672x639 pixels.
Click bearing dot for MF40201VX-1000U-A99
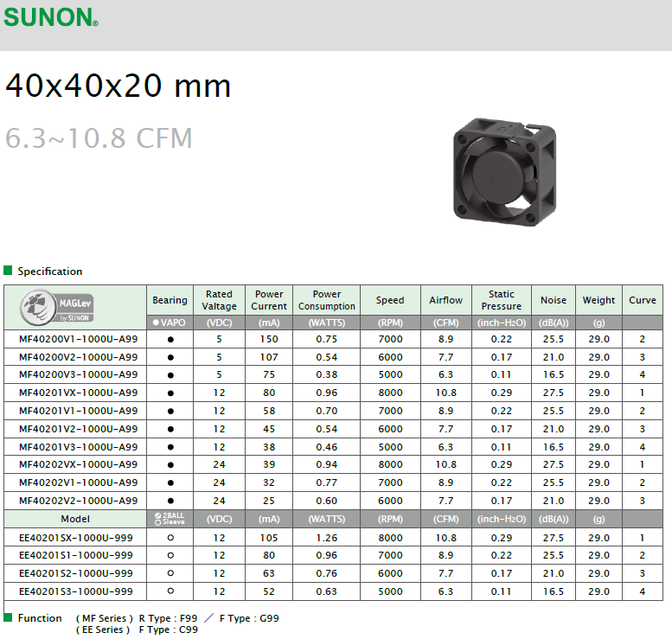point(170,393)
